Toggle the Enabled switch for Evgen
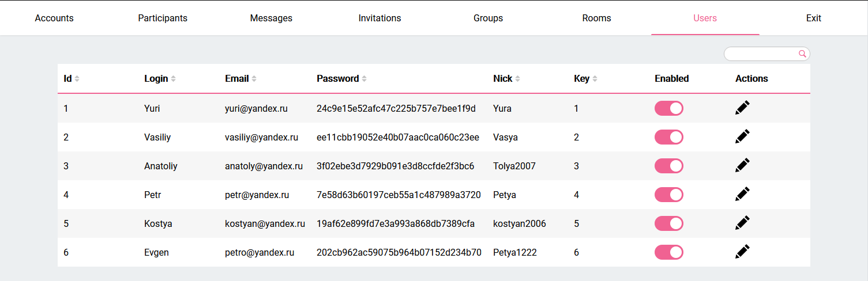Image resolution: width=868 pixels, height=281 pixels. click(668, 252)
